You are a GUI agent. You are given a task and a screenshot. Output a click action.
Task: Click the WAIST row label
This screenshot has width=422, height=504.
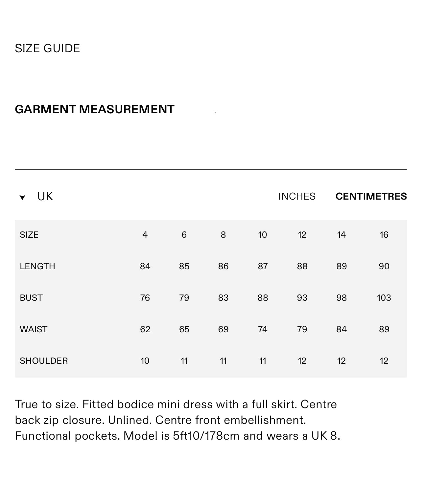34,329
